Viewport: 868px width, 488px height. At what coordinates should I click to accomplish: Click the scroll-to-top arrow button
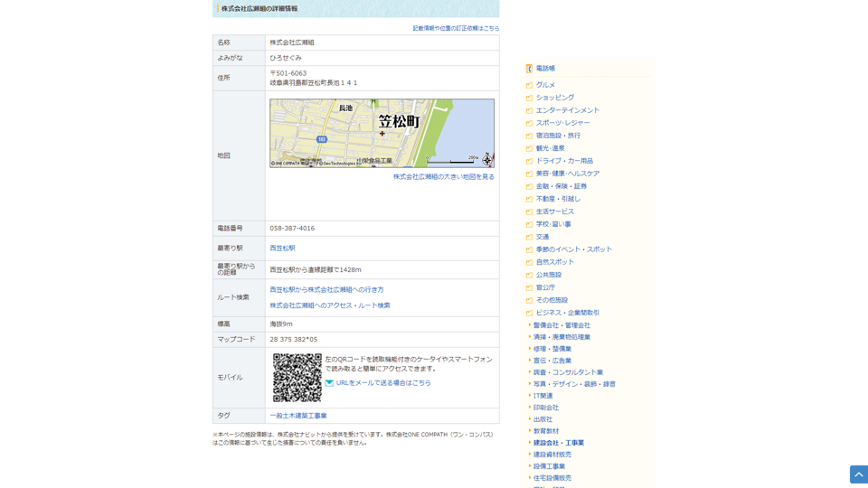click(x=858, y=474)
